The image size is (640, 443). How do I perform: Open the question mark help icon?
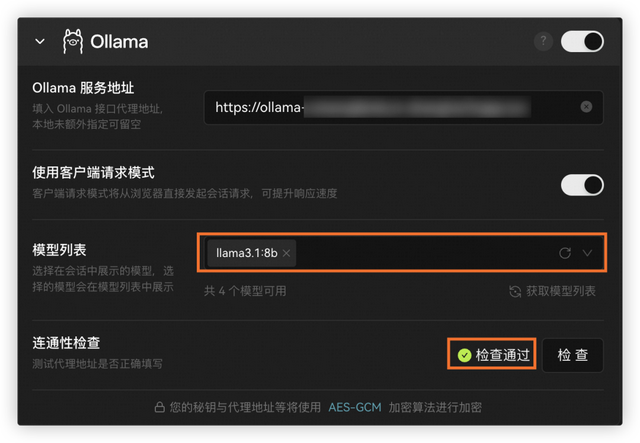pyautogui.click(x=543, y=41)
